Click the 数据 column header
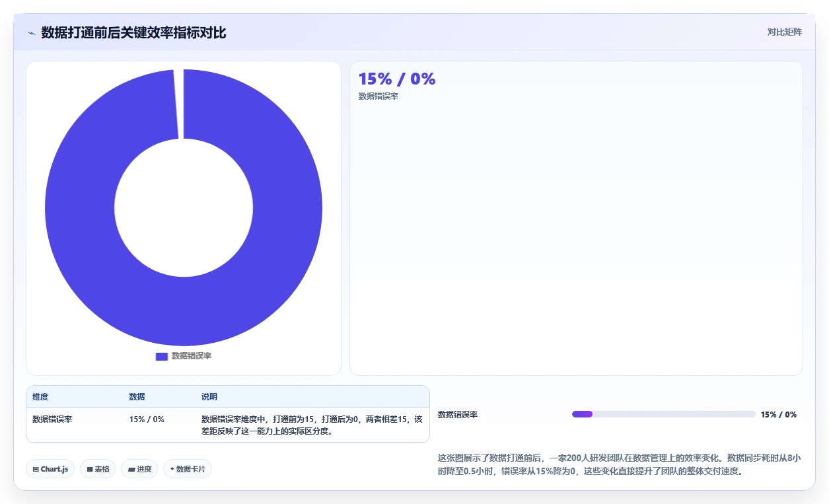The image size is (829, 504). point(137,397)
